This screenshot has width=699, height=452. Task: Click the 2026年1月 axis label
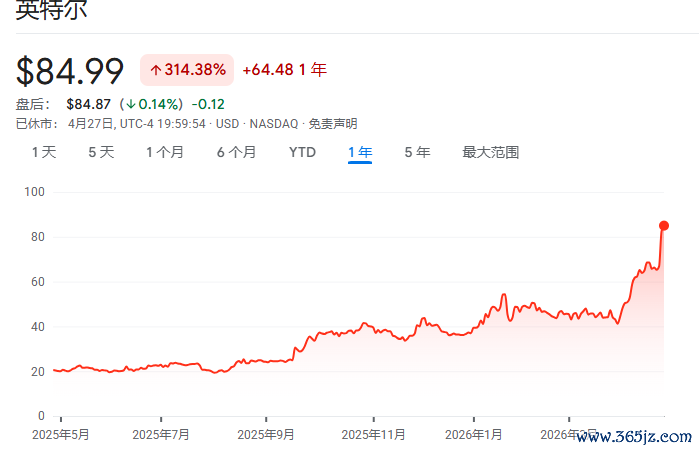[473, 435]
